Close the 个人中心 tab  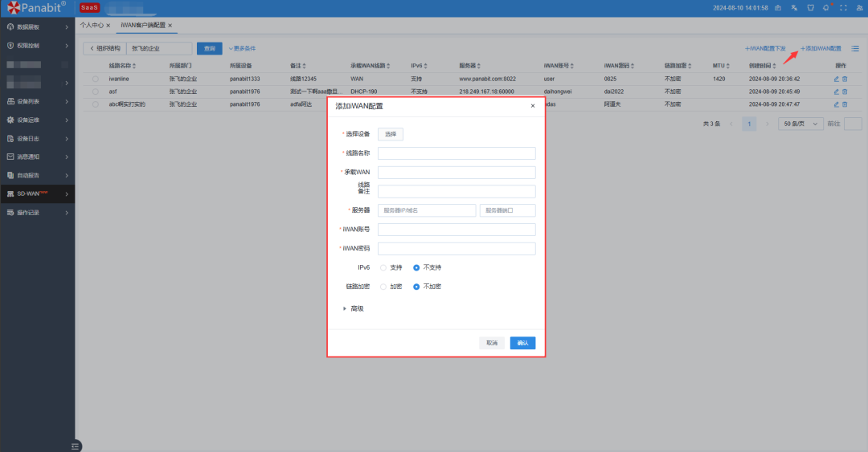(x=108, y=26)
